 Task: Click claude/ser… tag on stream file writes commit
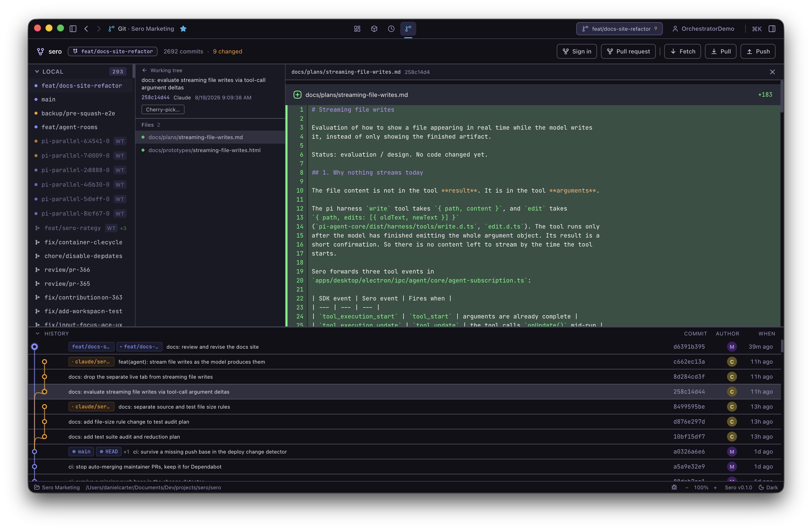click(x=91, y=362)
